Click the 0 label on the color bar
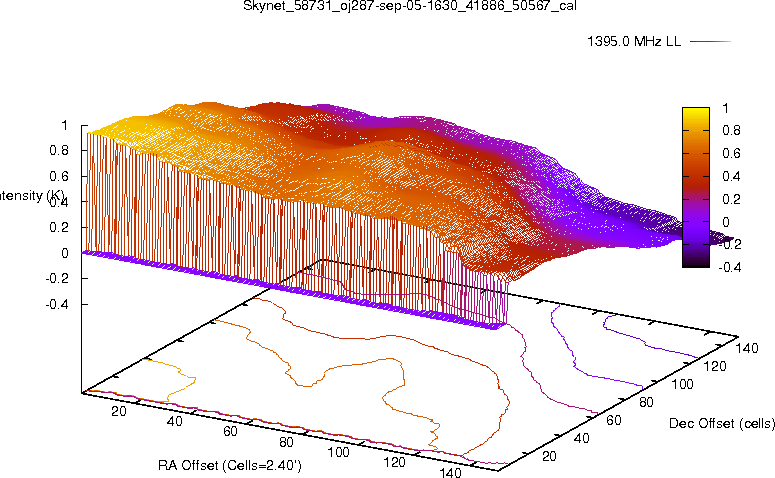The height and width of the screenshot is (478, 775). (x=725, y=222)
